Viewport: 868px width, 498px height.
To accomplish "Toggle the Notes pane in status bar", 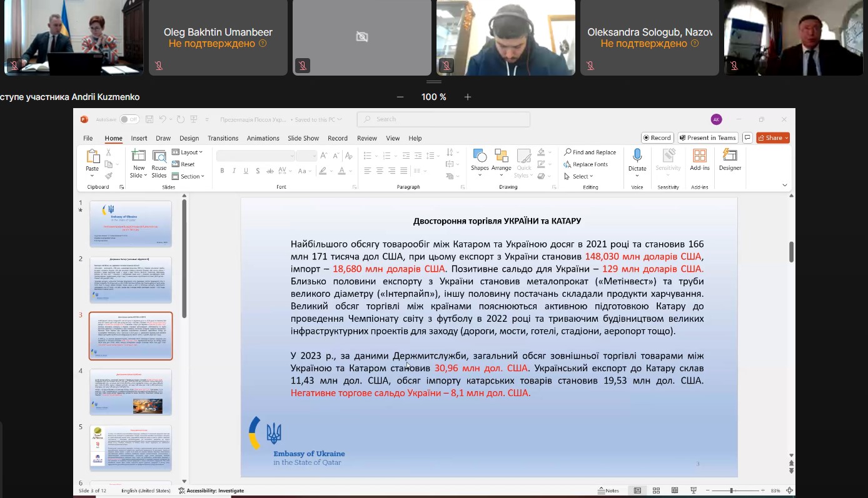I will coord(608,491).
